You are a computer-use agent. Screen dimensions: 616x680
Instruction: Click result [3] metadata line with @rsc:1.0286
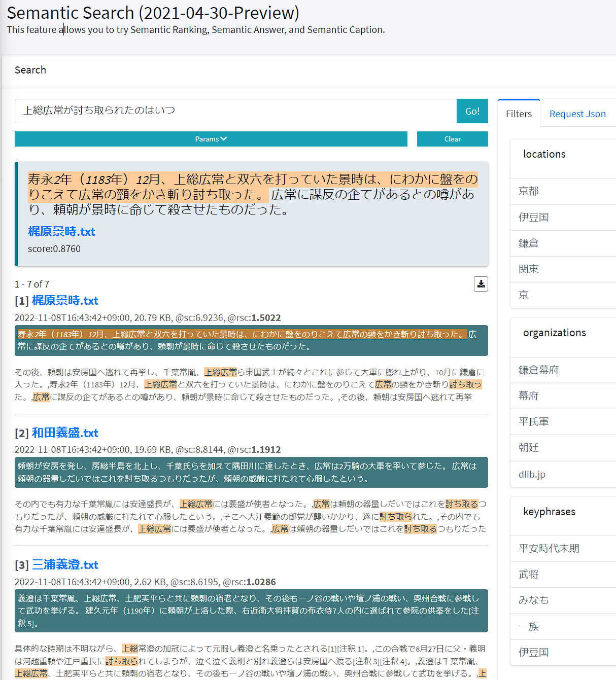click(x=145, y=582)
